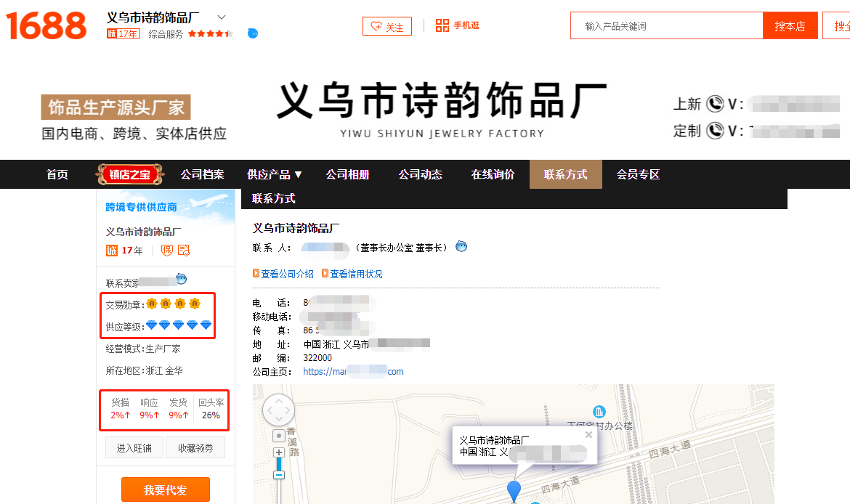
Task: Click the blue Wangwang chat icon in header
Action: tap(253, 33)
